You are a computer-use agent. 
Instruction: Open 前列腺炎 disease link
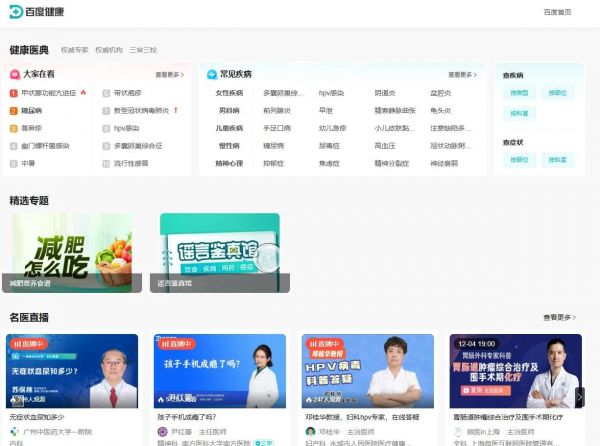click(x=277, y=111)
